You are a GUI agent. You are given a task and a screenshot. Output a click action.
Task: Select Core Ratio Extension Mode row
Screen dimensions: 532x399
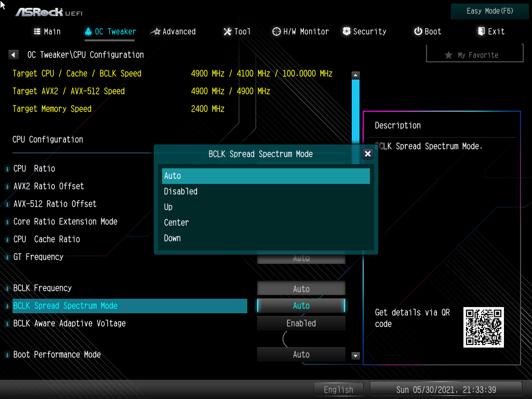tap(65, 221)
